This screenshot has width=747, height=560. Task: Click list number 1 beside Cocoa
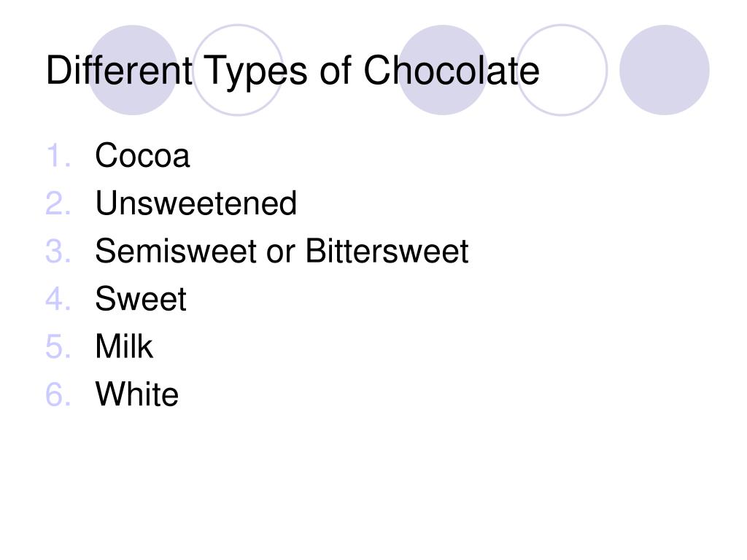[x=58, y=156]
